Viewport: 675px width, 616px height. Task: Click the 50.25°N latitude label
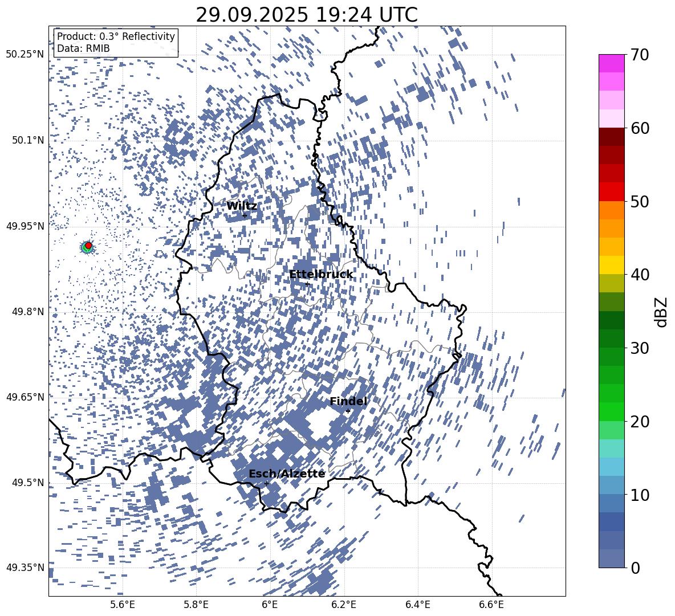[x=25, y=55]
